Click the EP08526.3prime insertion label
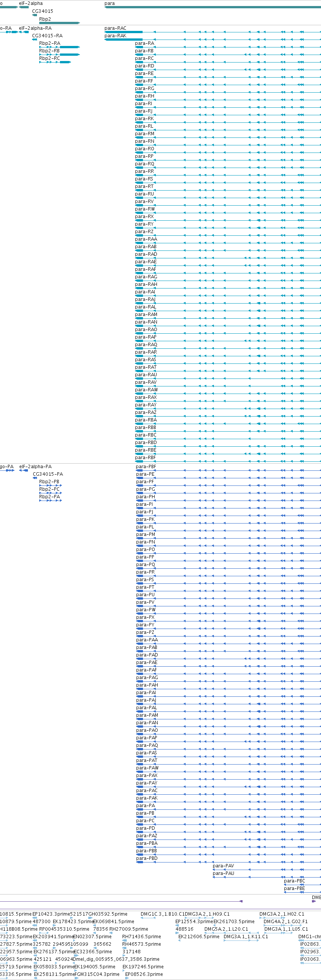 click(x=144, y=974)
